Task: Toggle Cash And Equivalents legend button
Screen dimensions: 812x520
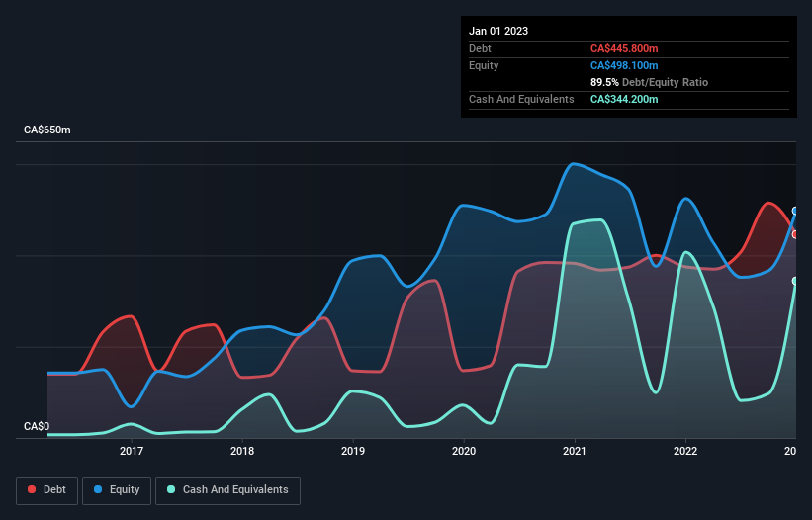Action: click(x=227, y=490)
